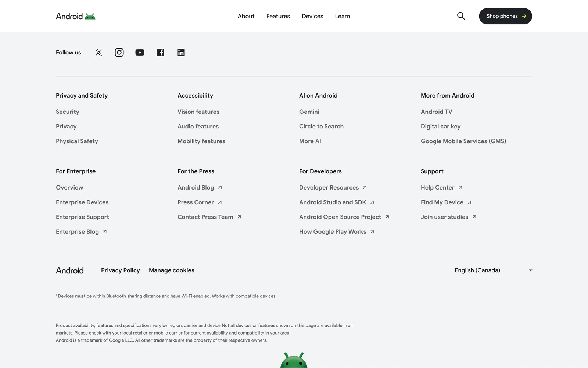Click the arrow icon beside Enterprise Blog
The width and height of the screenshot is (588, 368).
point(105,232)
